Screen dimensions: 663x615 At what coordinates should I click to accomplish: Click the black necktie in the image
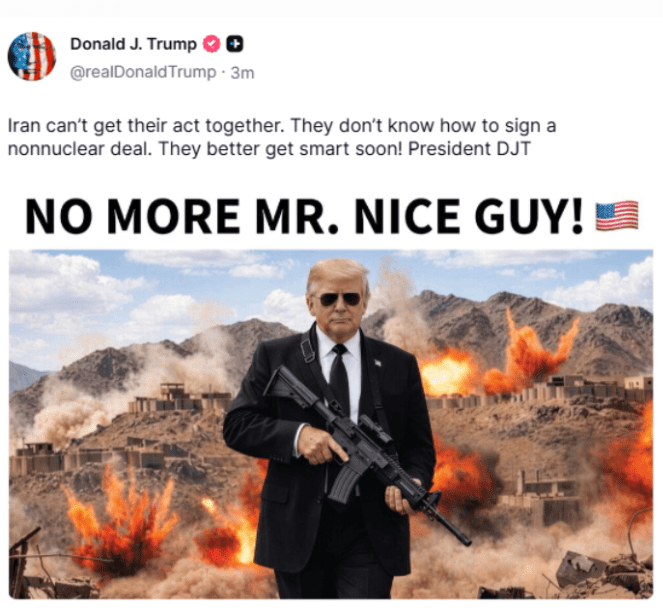pyautogui.click(x=340, y=376)
